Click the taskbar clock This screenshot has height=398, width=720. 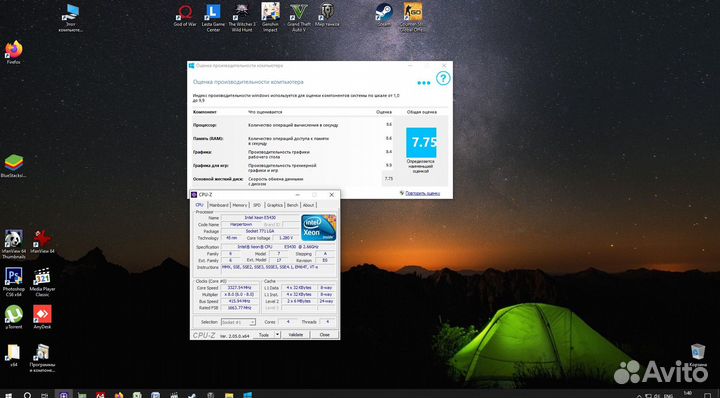(687, 394)
